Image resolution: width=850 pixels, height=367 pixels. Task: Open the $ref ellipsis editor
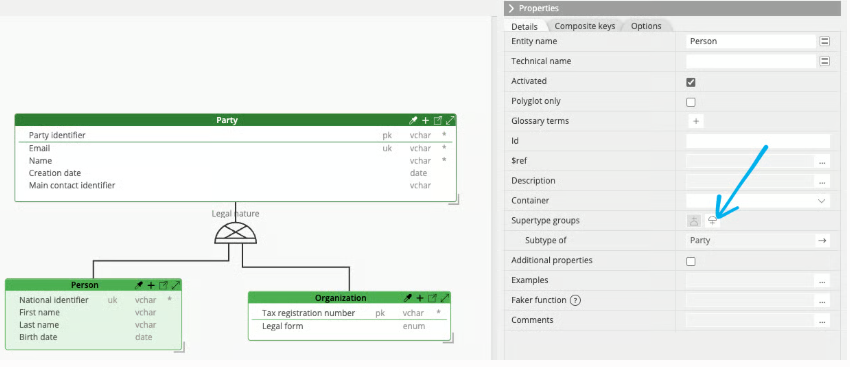pyautogui.click(x=822, y=161)
